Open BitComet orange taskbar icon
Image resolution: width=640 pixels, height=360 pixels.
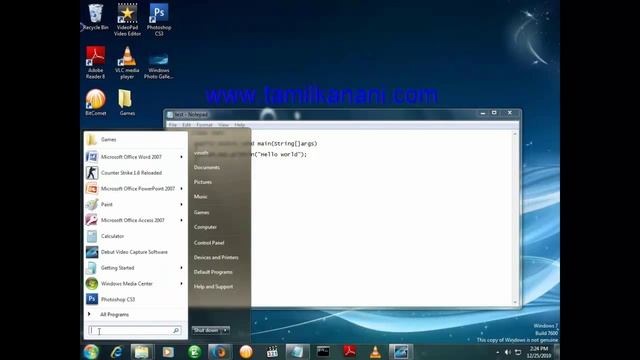(246, 352)
